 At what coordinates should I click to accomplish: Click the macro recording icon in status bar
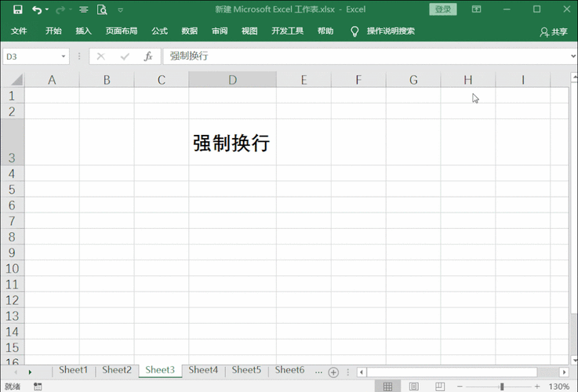coord(38,386)
